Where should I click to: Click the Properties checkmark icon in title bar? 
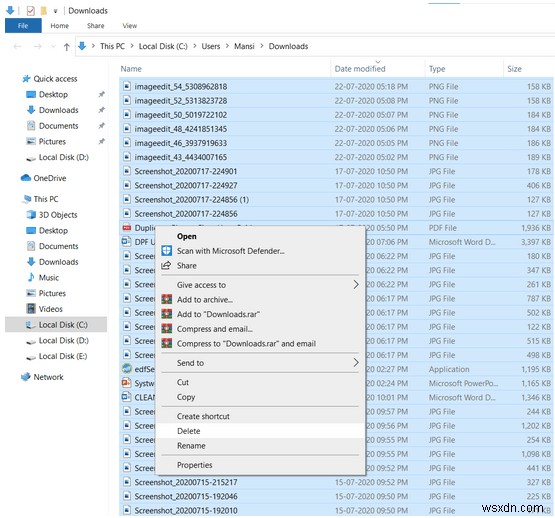tap(31, 11)
